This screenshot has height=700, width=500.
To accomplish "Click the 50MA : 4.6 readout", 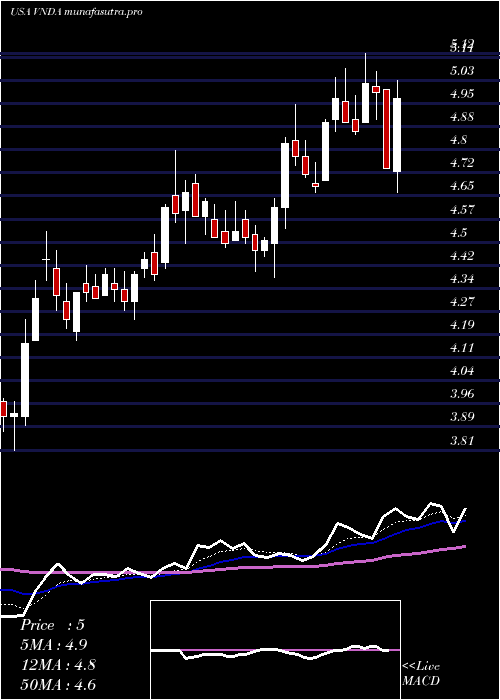I will [x=58, y=685].
